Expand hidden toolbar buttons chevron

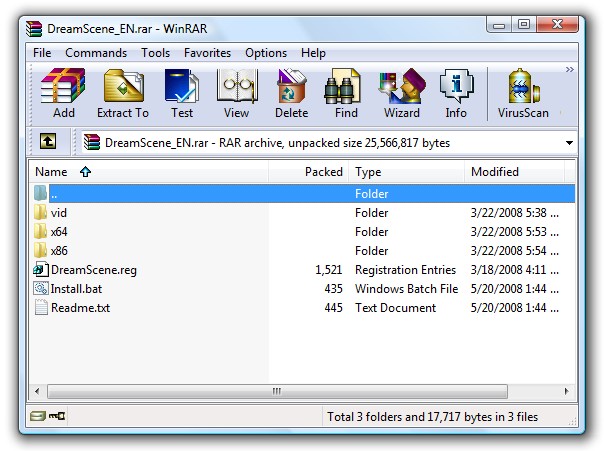[570, 69]
